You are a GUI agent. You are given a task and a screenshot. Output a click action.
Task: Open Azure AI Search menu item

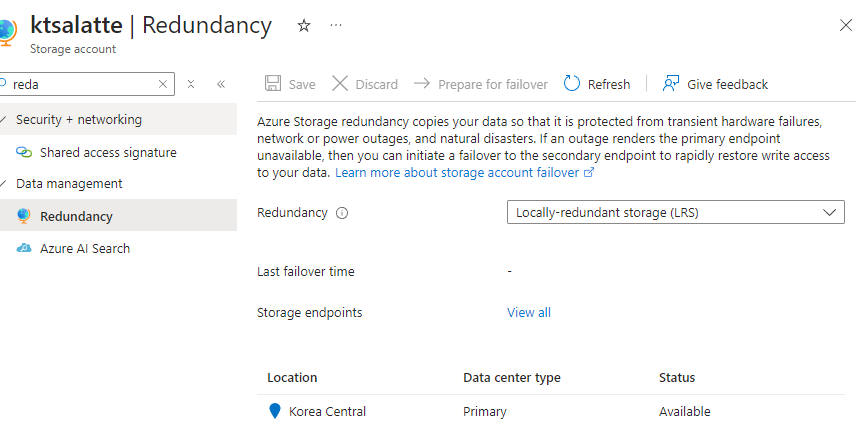coord(118,248)
